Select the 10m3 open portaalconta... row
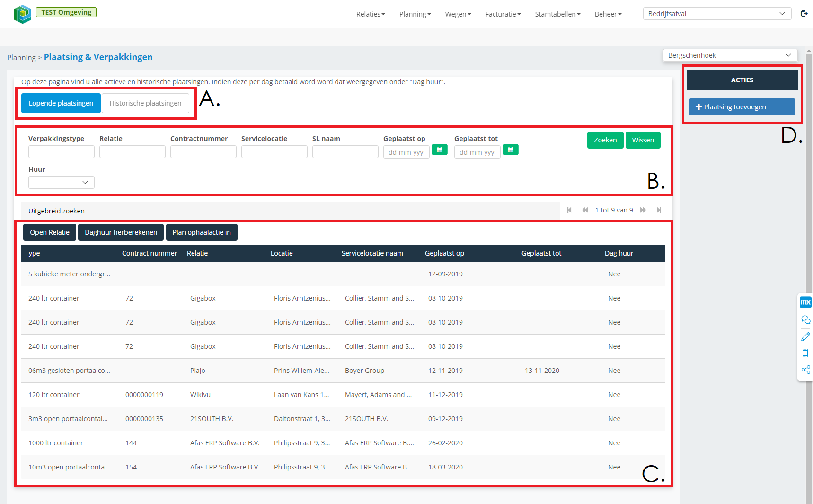 pos(343,467)
